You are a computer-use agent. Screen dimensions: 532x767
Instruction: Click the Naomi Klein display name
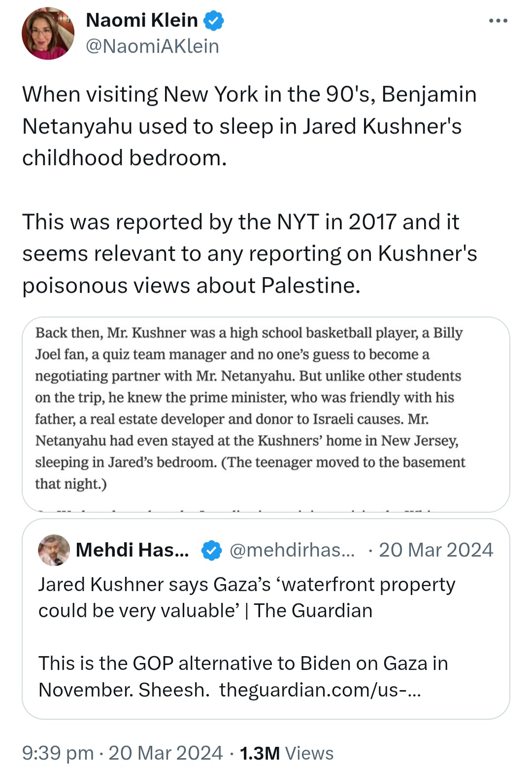[x=142, y=20]
